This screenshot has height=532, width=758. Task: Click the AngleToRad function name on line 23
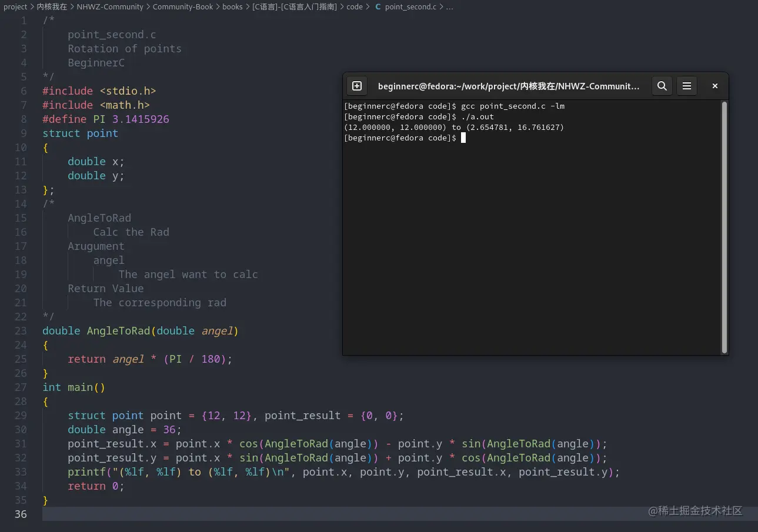pos(118,331)
